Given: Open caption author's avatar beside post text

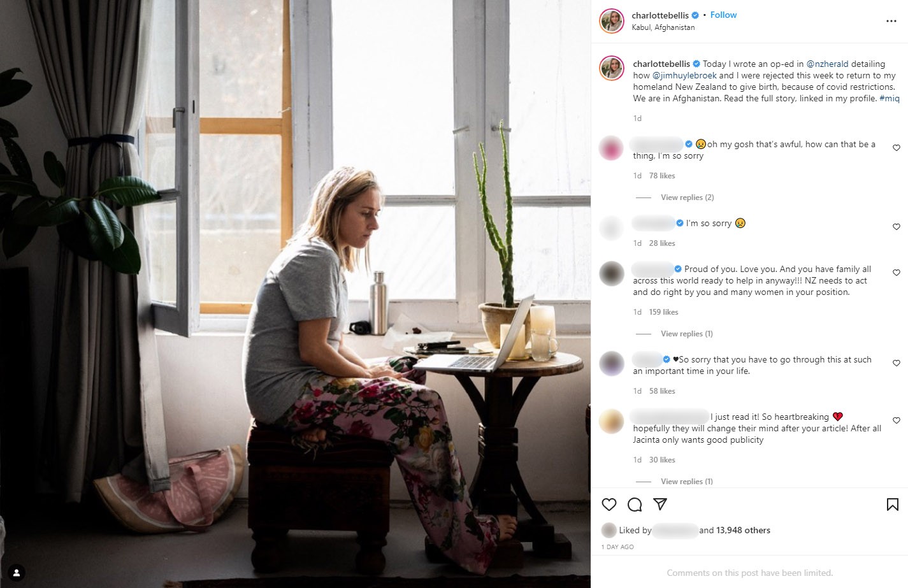Looking at the screenshot, I should pyautogui.click(x=612, y=68).
